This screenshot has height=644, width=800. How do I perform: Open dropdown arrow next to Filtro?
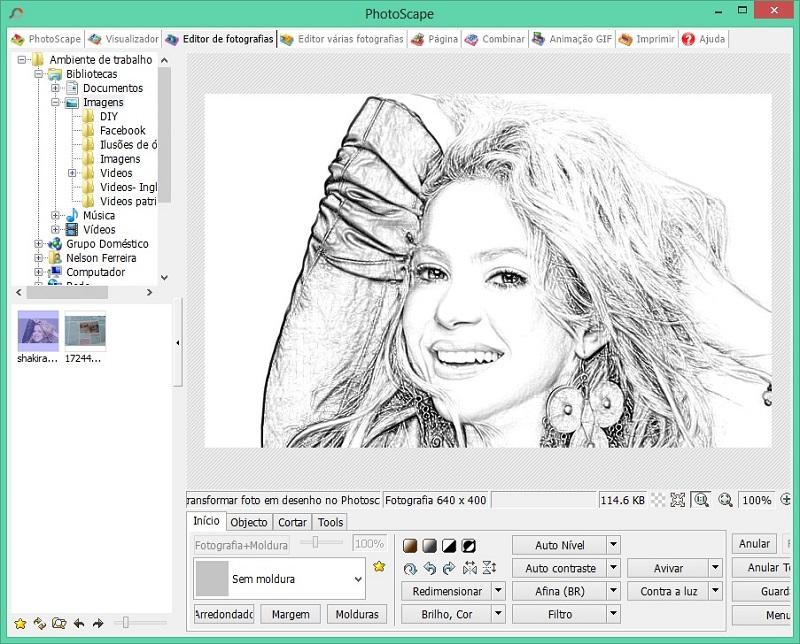[x=614, y=614]
